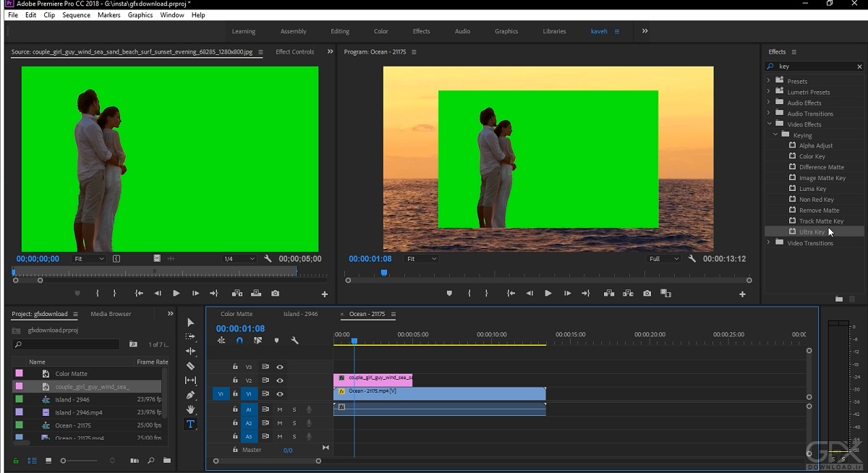Open Program monitor Fit zoom dropdown
The height and width of the screenshot is (473, 868).
coord(422,259)
